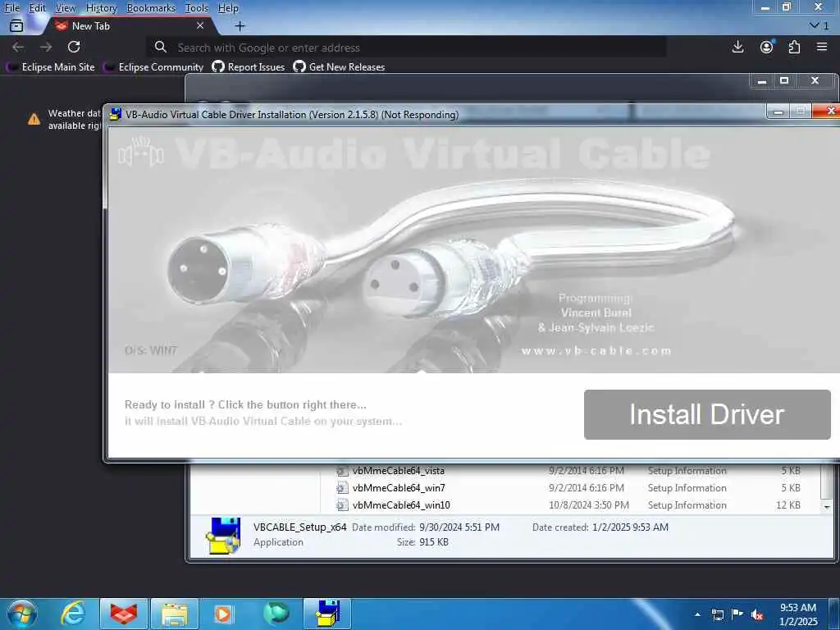Image resolution: width=840 pixels, height=630 pixels.
Task: Open the Tools menu
Action: (197, 8)
